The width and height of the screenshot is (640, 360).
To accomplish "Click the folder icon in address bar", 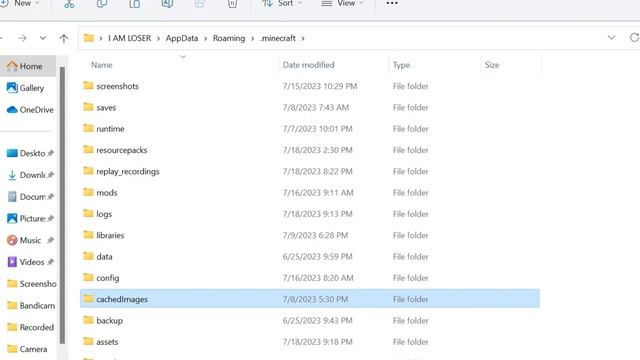I will click(x=89, y=38).
